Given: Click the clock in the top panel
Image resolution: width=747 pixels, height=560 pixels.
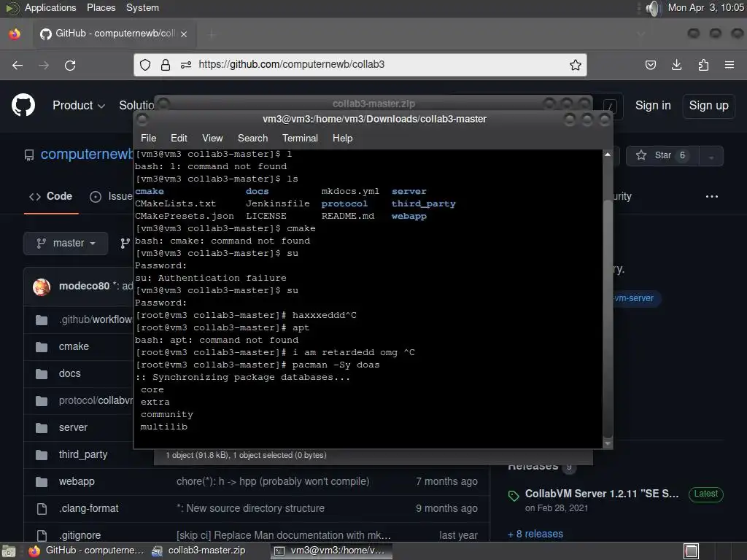Looking at the screenshot, I should (x=705, y=8).
